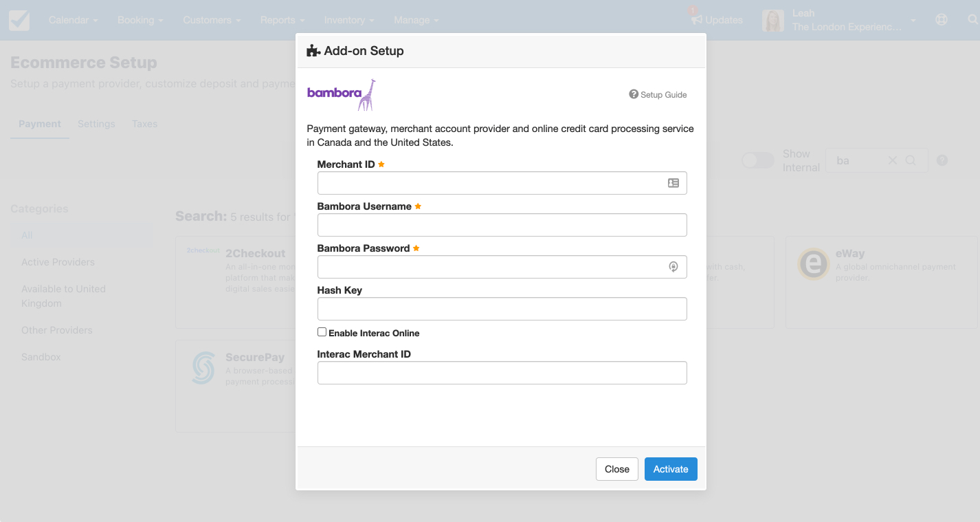This screenshot has height=522, width=980.
Task: Expand the Reports menu
Action: (282, 20)
